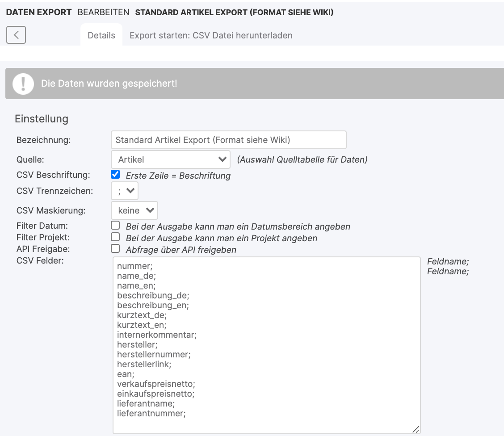Click the Daten Export breadcrumb link
The width and height of the screenshot is (504, 436).
(39, 12)
